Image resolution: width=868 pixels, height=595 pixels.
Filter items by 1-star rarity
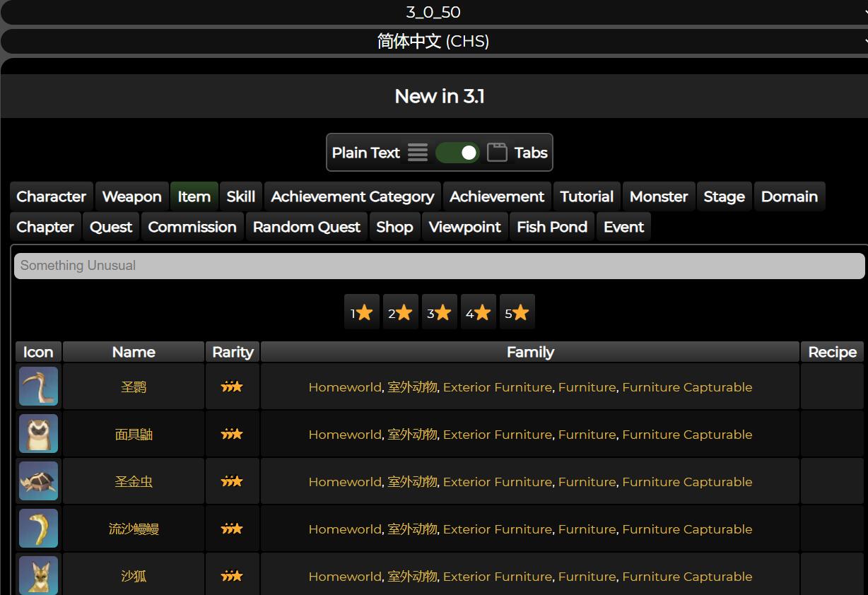point(361,312)
